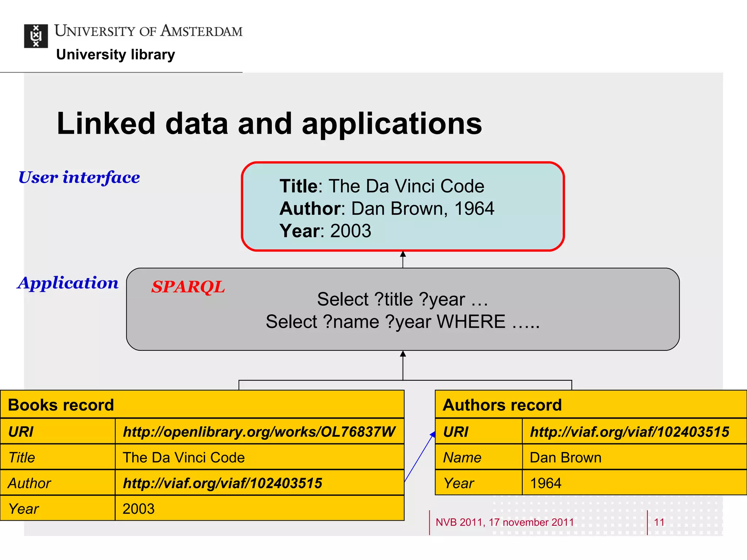Click the 'Authors record' table header

[591, 404]
